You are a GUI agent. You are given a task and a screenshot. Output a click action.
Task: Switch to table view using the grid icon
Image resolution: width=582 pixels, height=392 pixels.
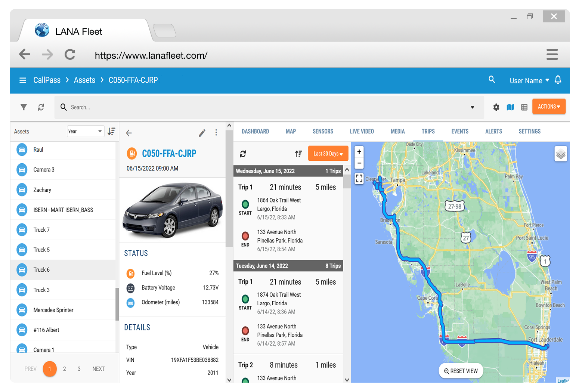pos(524,107)
